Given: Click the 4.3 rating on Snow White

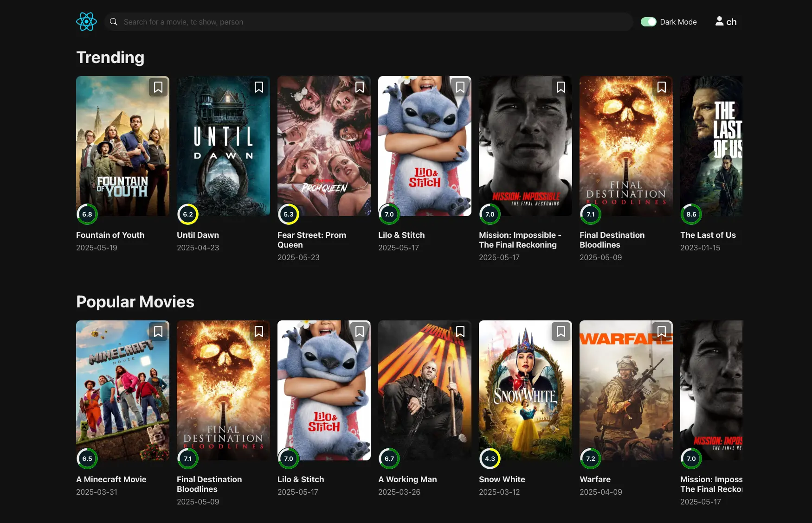Looking at the screenshot, I should pyautogui.click(x=490, y=459).
